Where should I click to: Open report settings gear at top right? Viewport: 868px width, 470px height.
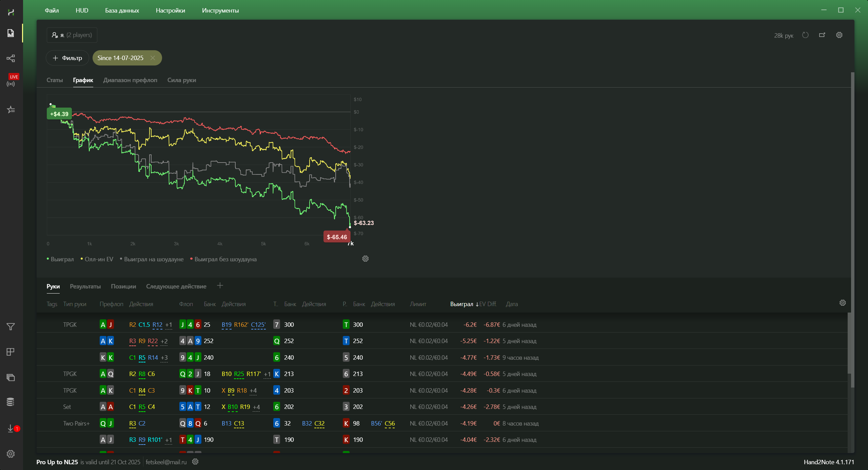click(x=839, y=35)
